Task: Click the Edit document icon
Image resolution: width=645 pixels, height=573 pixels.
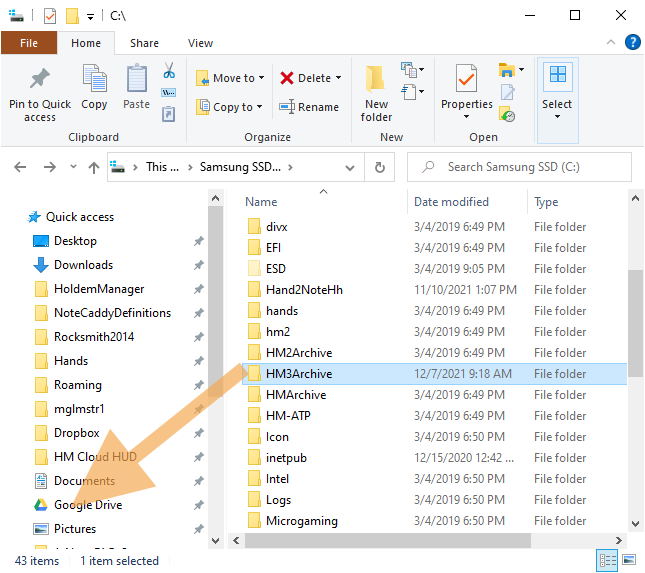Action: (x=507, y=92)
